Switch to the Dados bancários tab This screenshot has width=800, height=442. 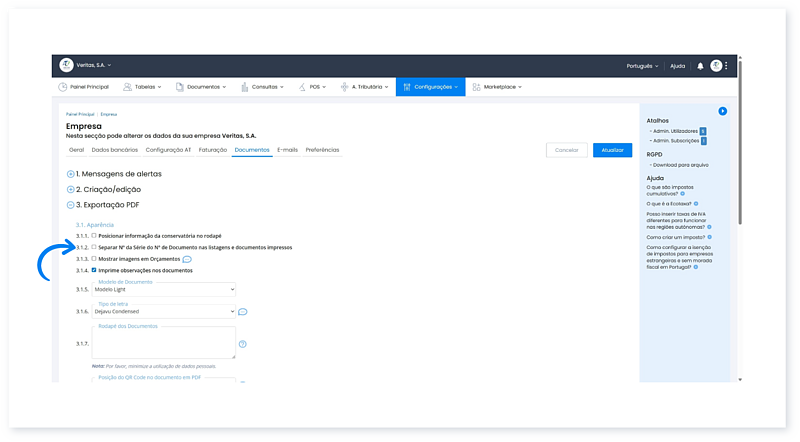point(115,150)
